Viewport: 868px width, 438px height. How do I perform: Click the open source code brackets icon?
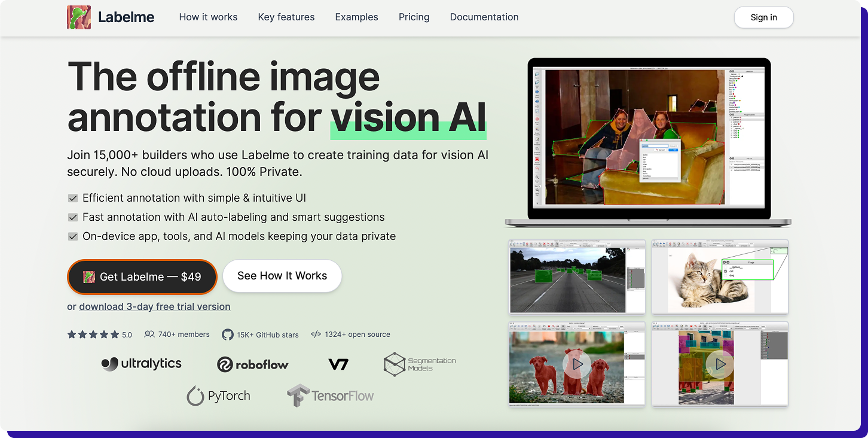pyautogui.click(x=316, y=334)
